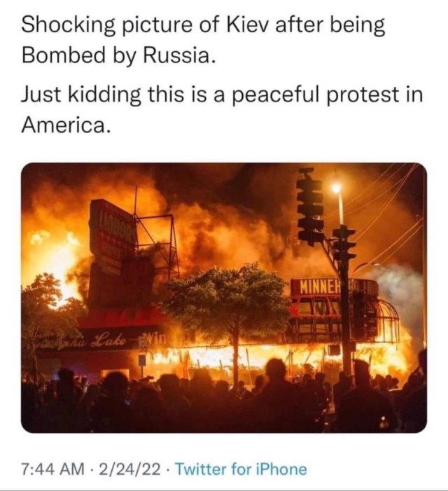This screenshot has height=491, width=448.
Task: Click the Liquors sign in the photo
Action: coord(113,237)
